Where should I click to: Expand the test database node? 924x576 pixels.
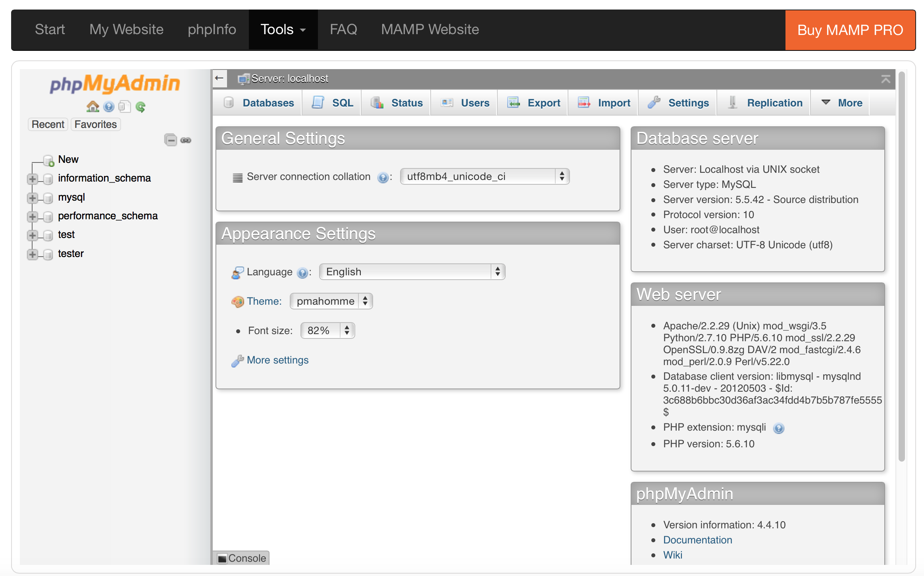click(33, 235)
